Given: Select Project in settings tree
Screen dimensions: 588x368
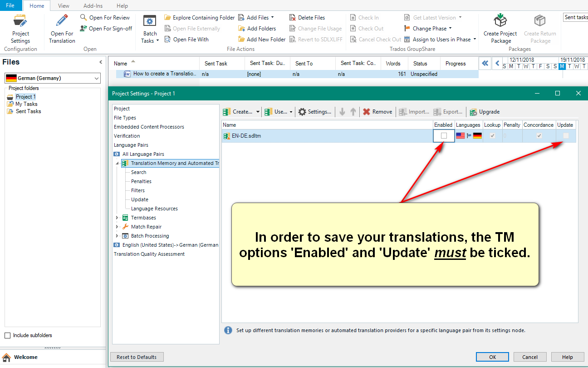Looking at the screenshot, I should pos(122,109).
